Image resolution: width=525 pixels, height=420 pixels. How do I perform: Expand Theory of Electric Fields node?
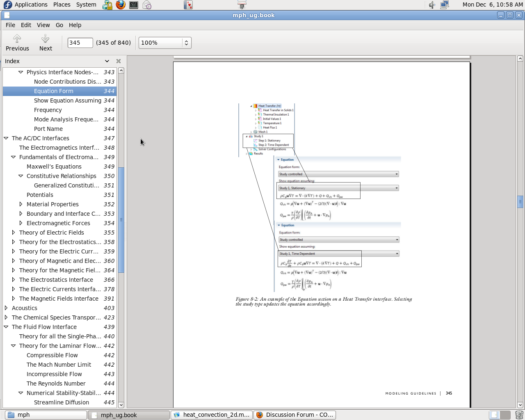coord(14,233)
